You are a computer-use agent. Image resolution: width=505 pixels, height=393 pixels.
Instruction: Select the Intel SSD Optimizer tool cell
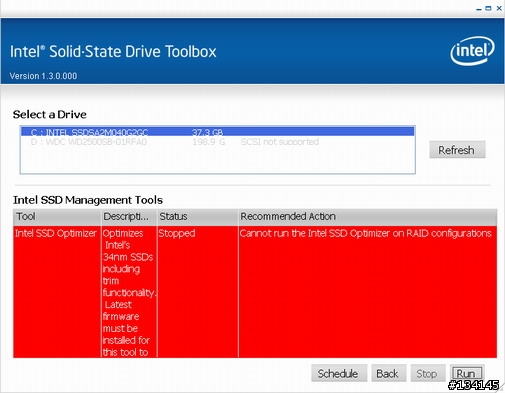pyautogui.click(x=57, y=292)
